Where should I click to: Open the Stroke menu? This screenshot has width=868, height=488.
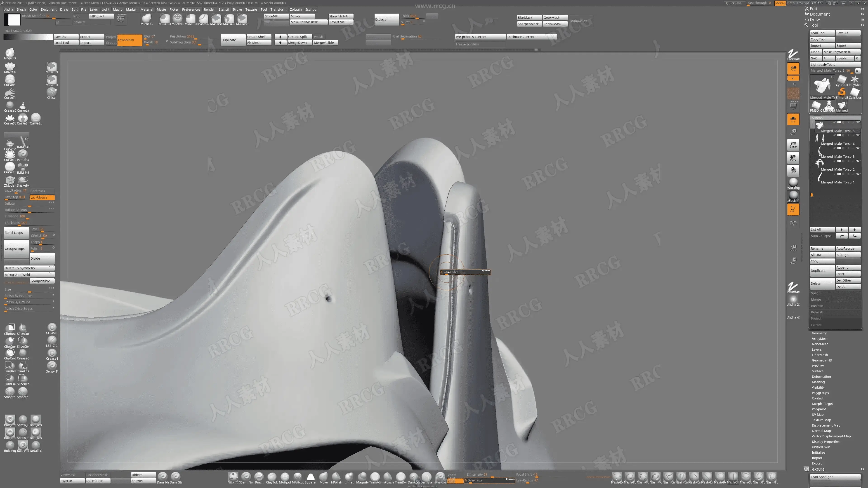point(237,9)
